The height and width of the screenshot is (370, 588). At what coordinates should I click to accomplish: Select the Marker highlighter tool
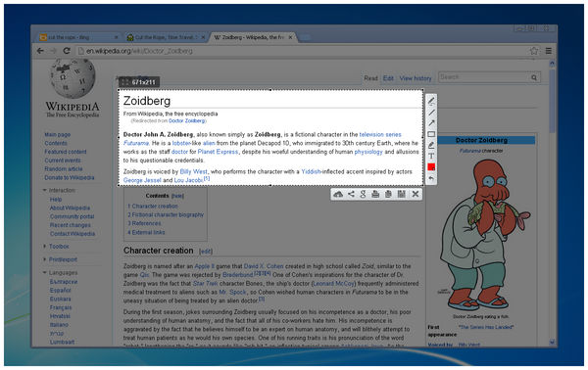click(431, 145)
